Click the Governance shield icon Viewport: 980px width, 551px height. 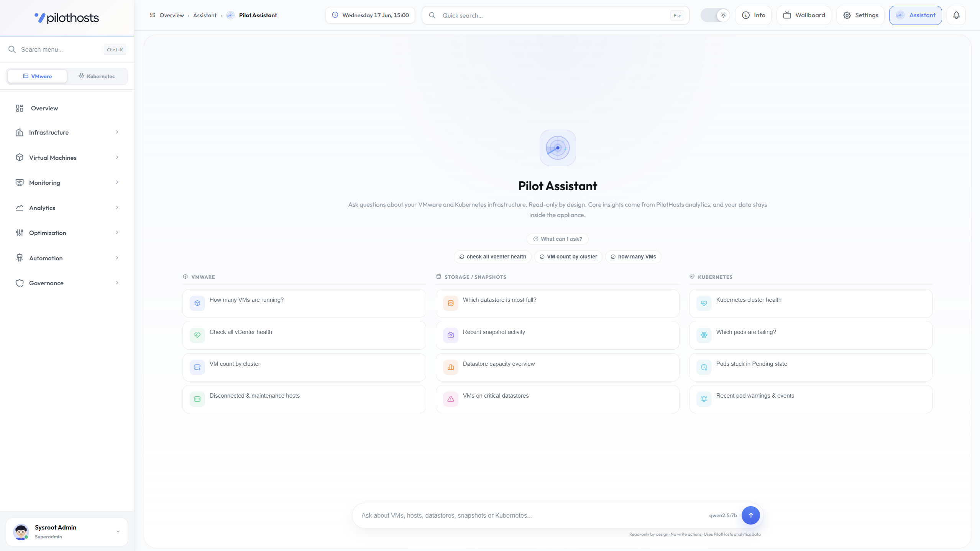[x=20, y=283]
